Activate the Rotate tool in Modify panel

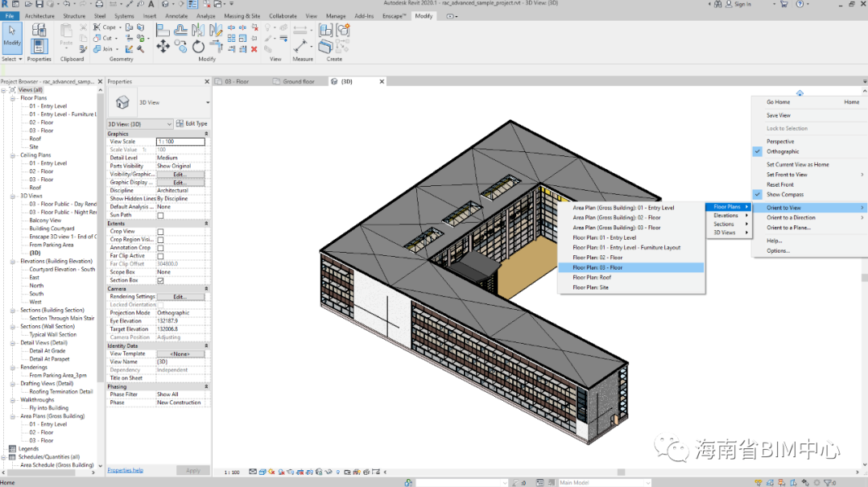click(x=198, y=47)
